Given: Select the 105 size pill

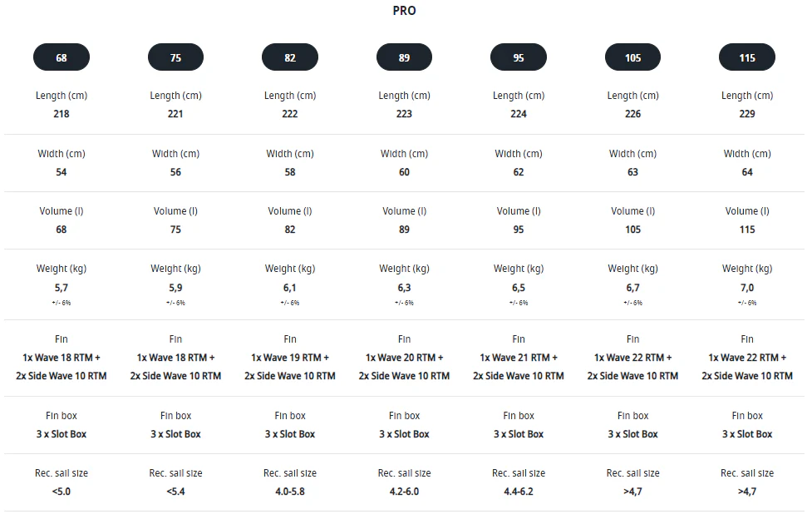Looking at the screenshot, I should click(632, 57).
